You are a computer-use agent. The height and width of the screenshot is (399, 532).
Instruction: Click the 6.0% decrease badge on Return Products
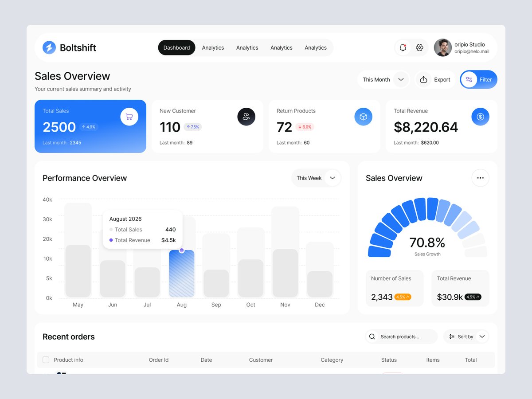pos(305,127)
